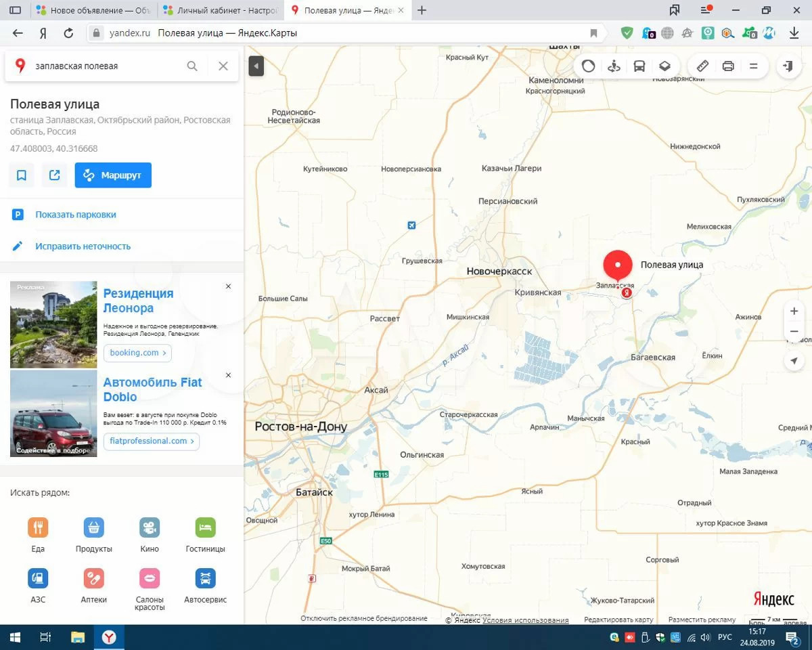
Task: Search nearby Автосервис category
Action: tap(205, 586)
